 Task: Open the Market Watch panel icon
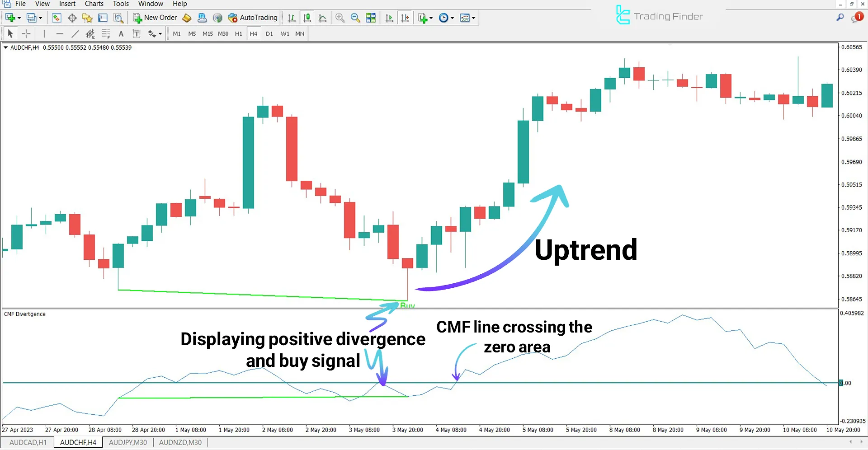[57, 18]
